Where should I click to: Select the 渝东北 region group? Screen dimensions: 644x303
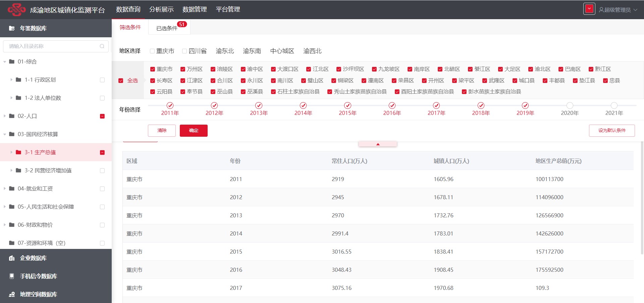tap(225, 51)
